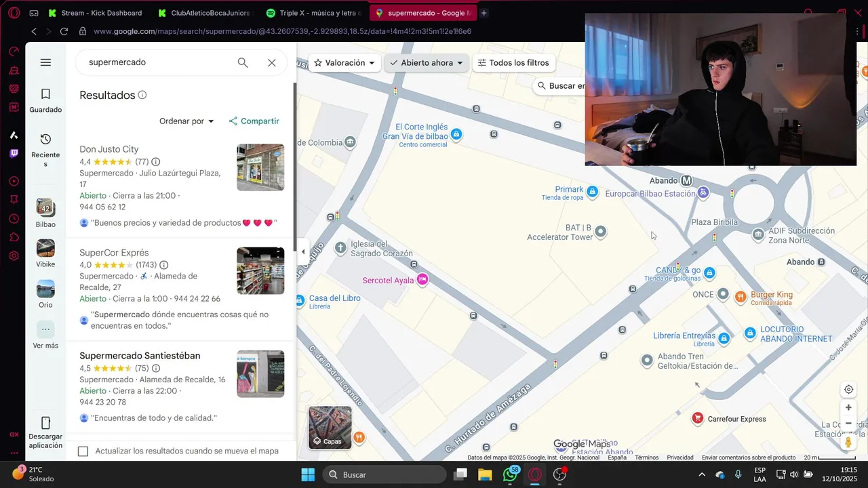868x488 pixels.
Task: Switch to Triple X Spotify tab
Action: click(x=314, y=13)
